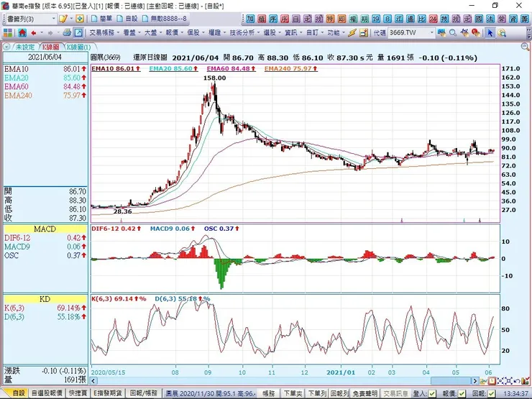This screenshot has height=399, width=532.
Task: Open the 書籤列(3) bookmark dropdown
Action: coord(54,19)
